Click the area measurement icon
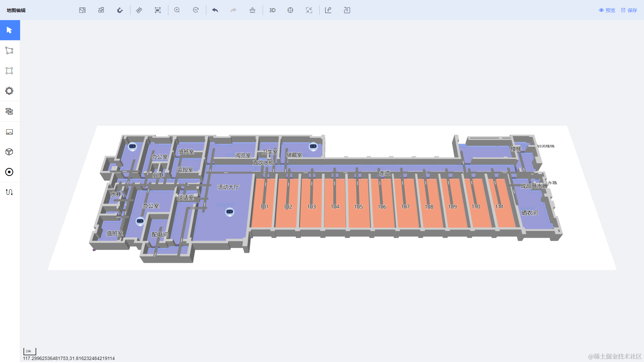This screenshot has height=362, width=644. coord(158,10)
